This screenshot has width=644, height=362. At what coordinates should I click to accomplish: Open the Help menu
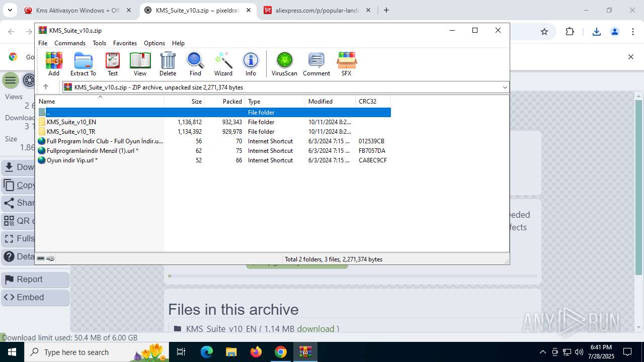(178, 43)
